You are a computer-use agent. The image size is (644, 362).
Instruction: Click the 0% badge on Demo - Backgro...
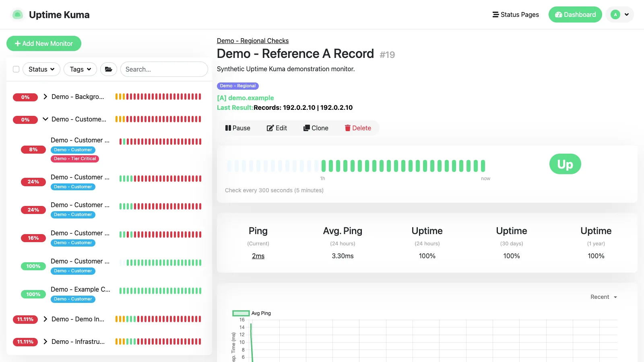pos(25,97)
